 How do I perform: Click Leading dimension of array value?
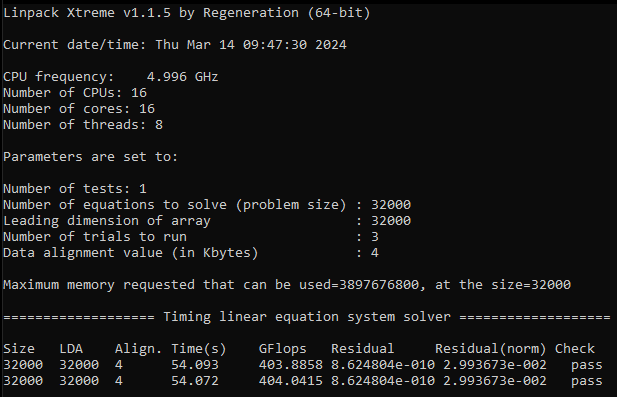391,221
